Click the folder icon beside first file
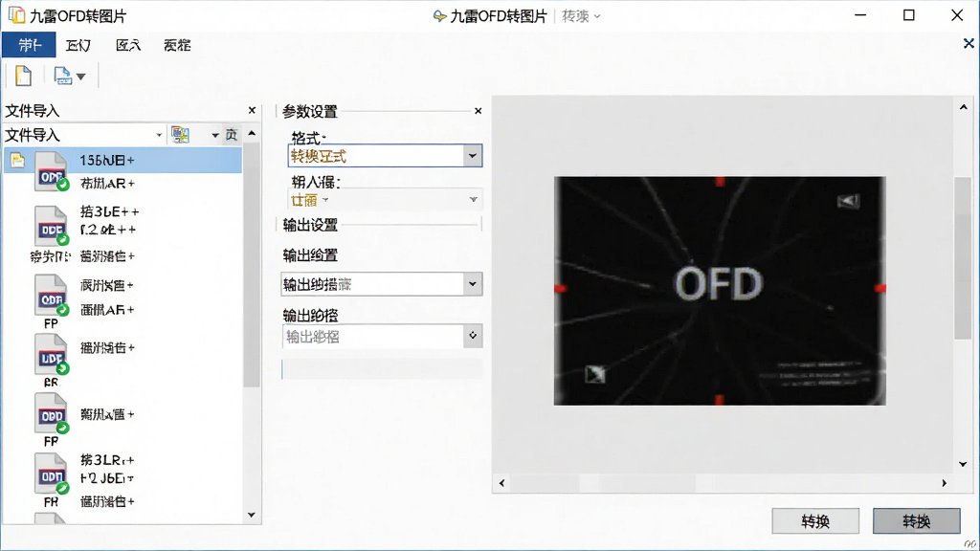This screenshot has height=551, width=980. click(x=17, y=161)
